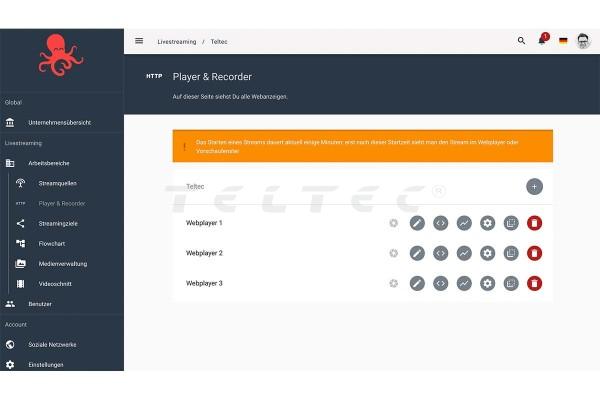Open settings gear for Webplayer 3
600x400 pixels.
(x=487, y=283)
